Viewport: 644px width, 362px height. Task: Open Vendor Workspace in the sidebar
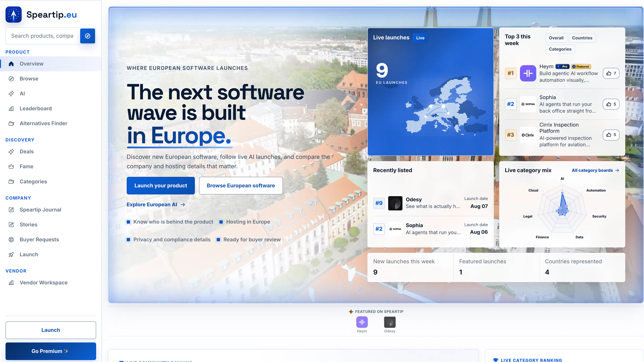(51, 283)
